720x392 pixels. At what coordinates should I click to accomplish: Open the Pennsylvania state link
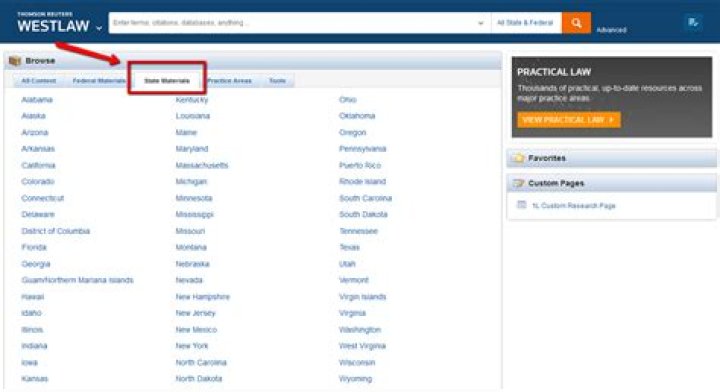(x=362, y=149)
